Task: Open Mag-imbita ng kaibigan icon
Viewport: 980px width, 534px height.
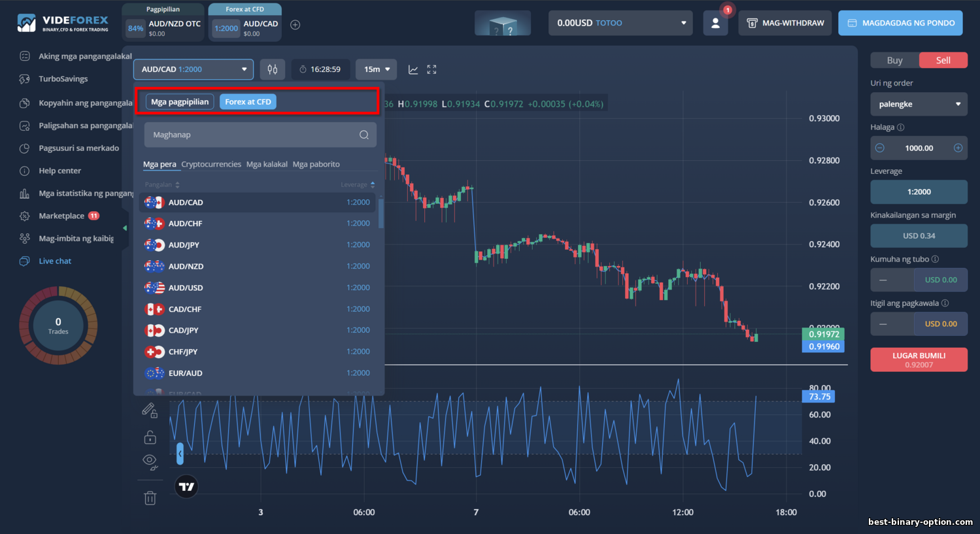Action: (25, 239)
